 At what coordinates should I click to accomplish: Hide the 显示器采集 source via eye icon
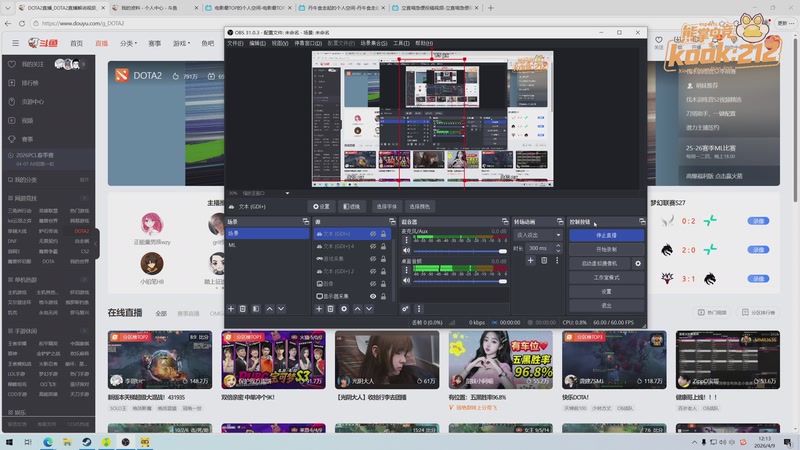point(373,296)
